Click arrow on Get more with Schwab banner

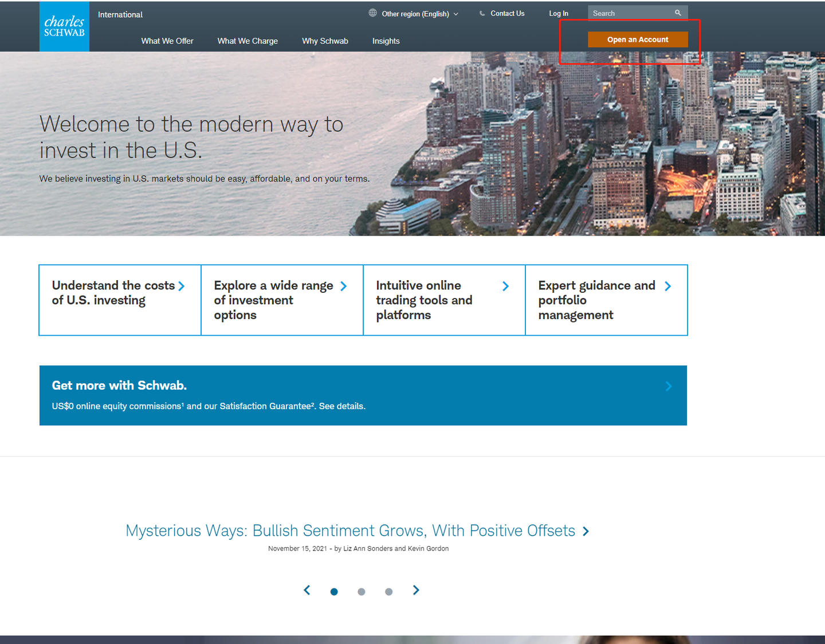click(x=668, y=386)
